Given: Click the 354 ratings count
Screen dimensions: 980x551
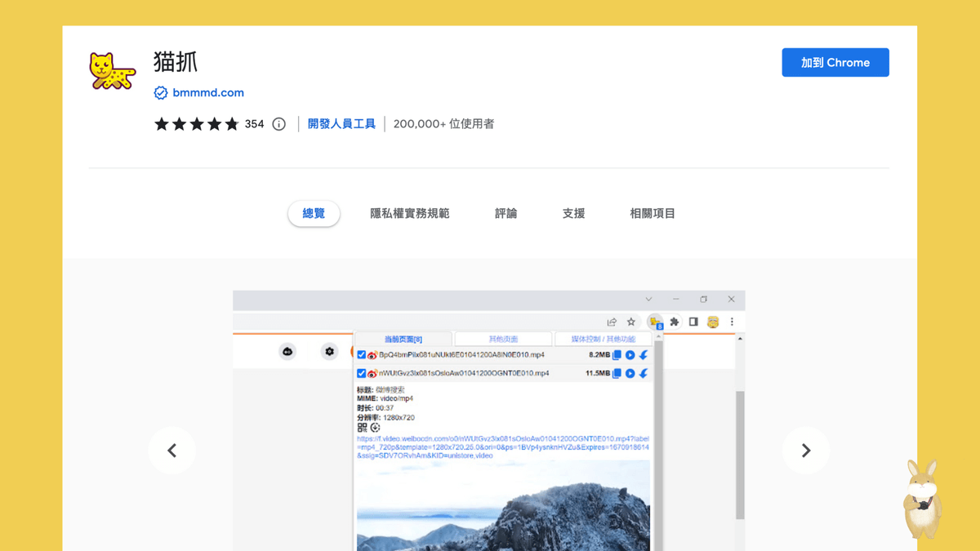Looking at the screenshot, I should coord(254,124).
